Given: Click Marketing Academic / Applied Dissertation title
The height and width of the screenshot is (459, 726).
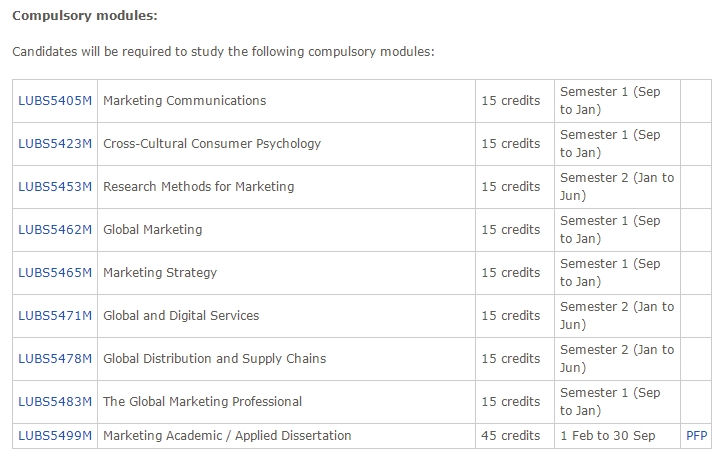Looking at the screenshot, I should tap(227, 436).
